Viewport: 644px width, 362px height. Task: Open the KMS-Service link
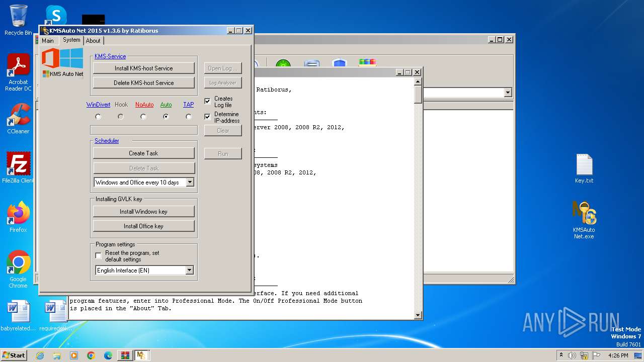point(110,56)
